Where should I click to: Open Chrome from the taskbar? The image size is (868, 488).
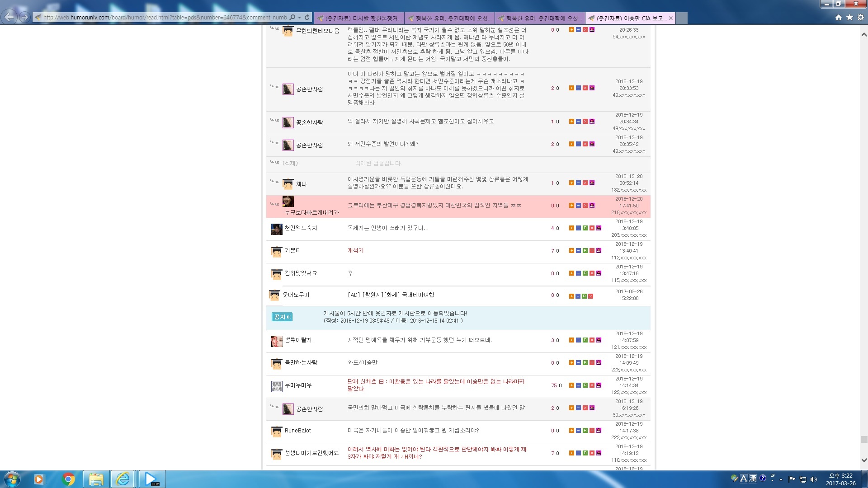(69, 479)
